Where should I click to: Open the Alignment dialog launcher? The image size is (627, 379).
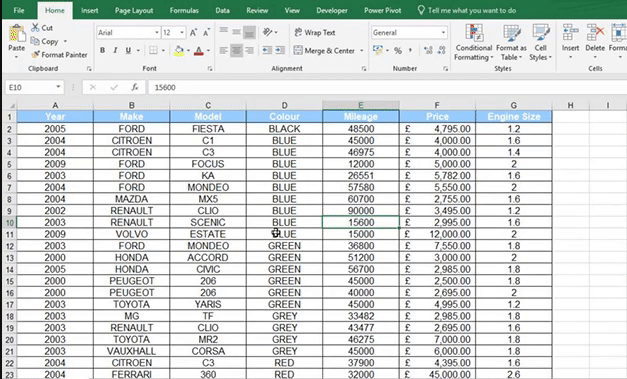tap(364, 69)
